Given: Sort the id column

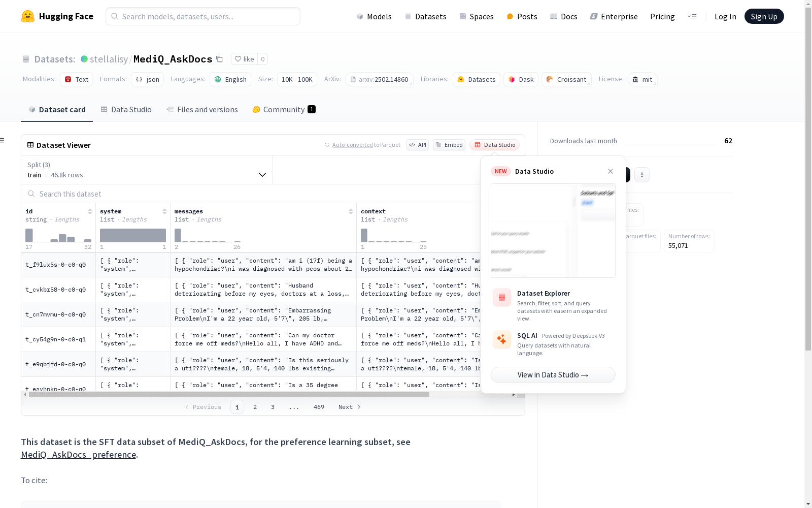Looking at the screenshot, I should 90,211.
